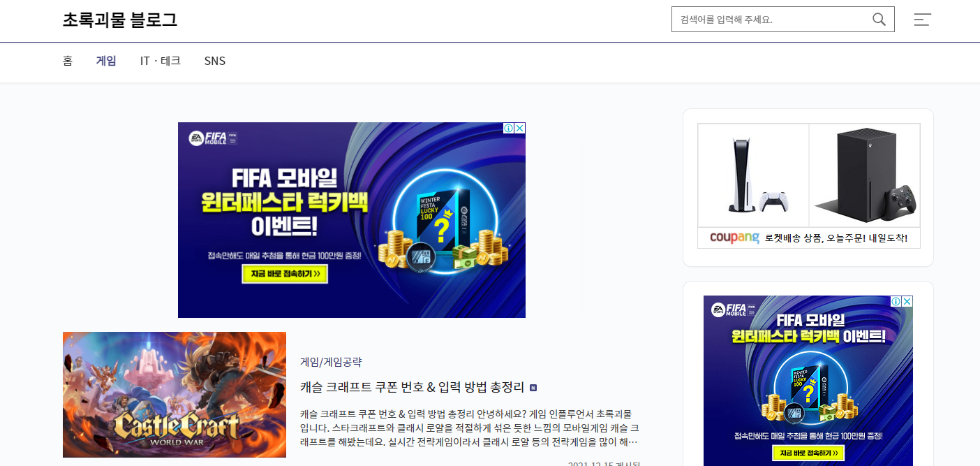The width and height of the screenshot is (980, 466).
Task: Click 지금 바로 접속하기 button in sidebar ad
Action: (x=809, y=453)
